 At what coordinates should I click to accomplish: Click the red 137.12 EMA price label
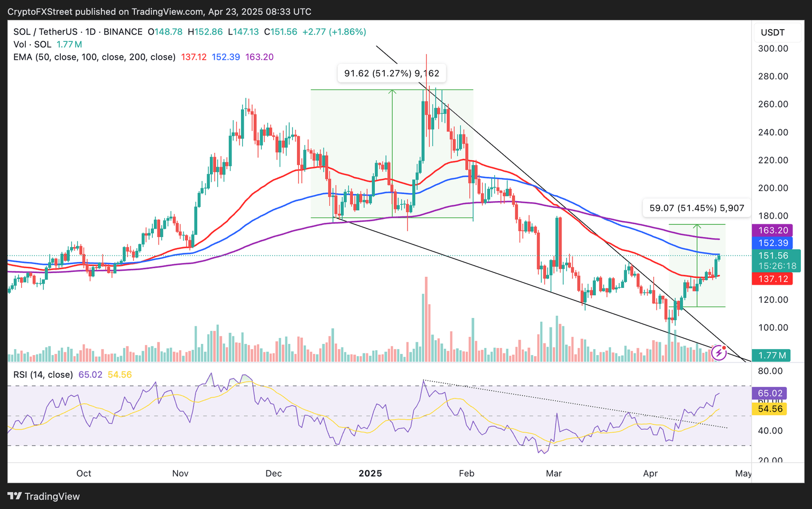pos(772,279)
